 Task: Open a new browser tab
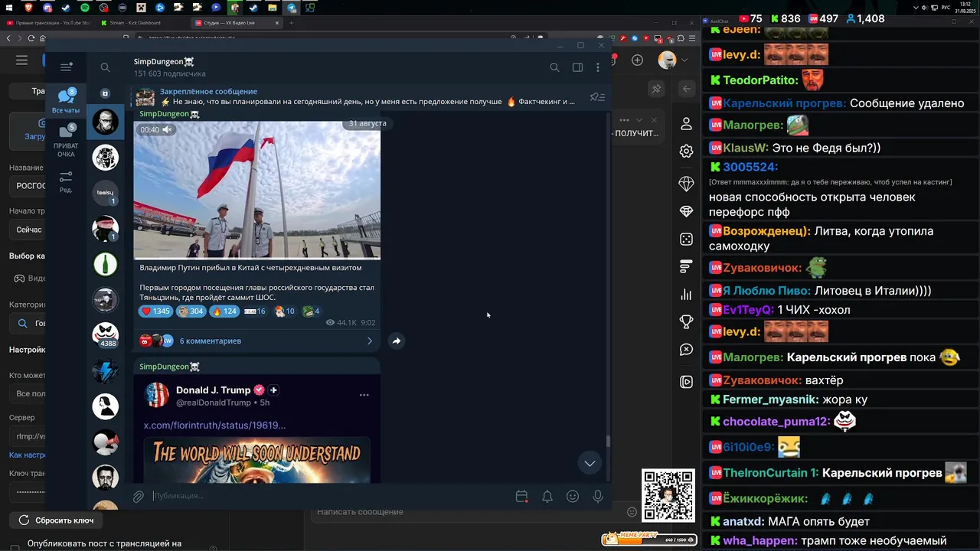click(291, 23)
